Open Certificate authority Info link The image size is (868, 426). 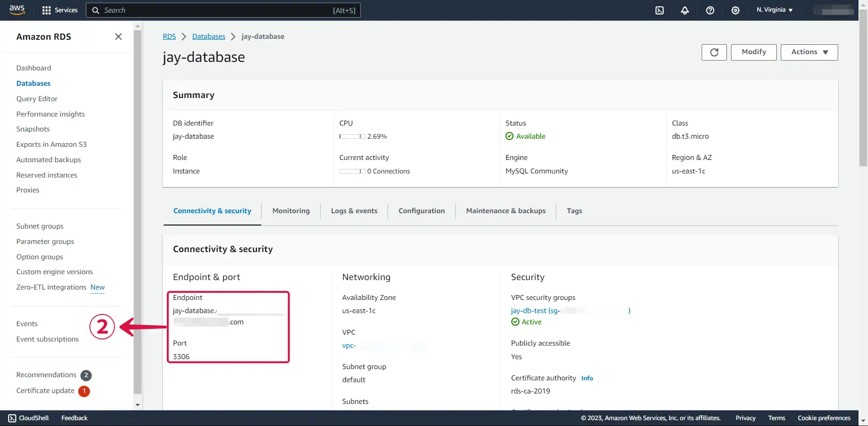pyautogui.click(x=587, y=378)
